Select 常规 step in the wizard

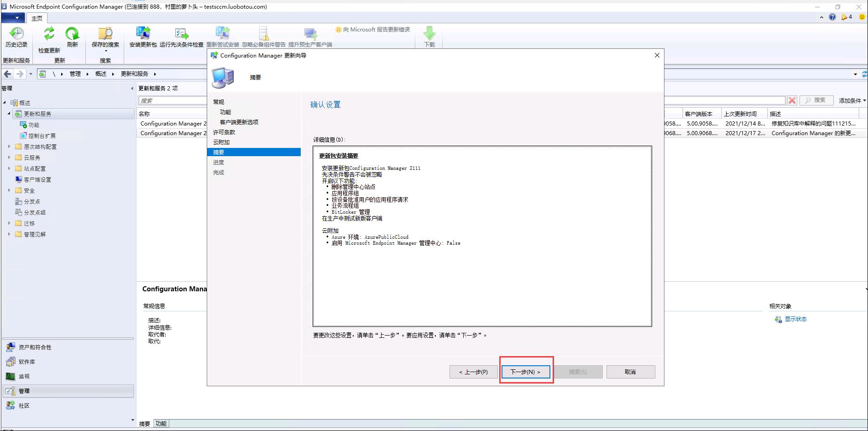tap(219, 102)
